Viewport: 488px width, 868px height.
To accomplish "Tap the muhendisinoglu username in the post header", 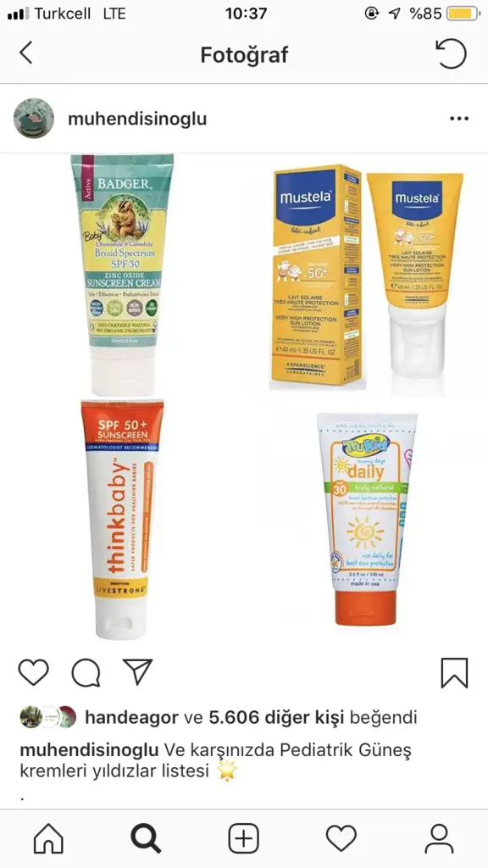I will pyautogui.click(x=137, y=119).
